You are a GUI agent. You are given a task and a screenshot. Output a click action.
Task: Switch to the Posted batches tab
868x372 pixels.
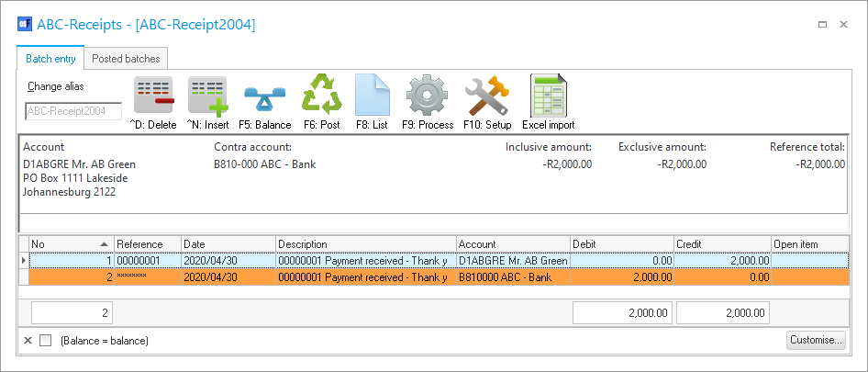tap(126, 59)
